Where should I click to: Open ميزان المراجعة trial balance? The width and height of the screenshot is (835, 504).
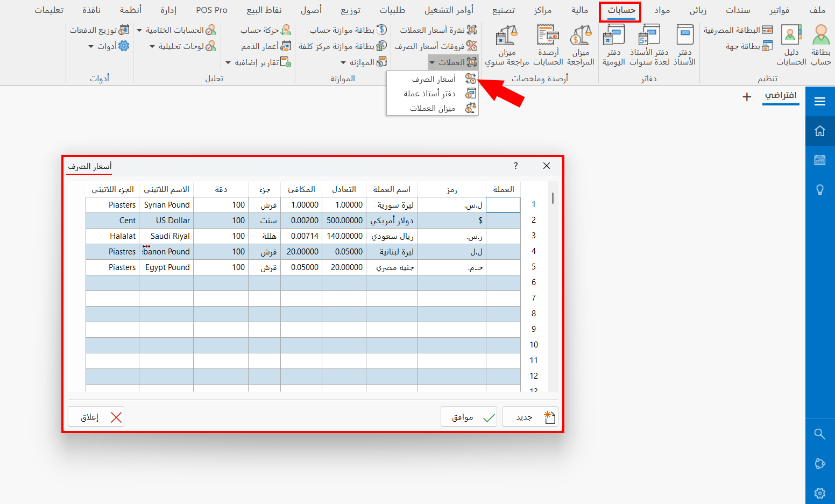(581, 45)
